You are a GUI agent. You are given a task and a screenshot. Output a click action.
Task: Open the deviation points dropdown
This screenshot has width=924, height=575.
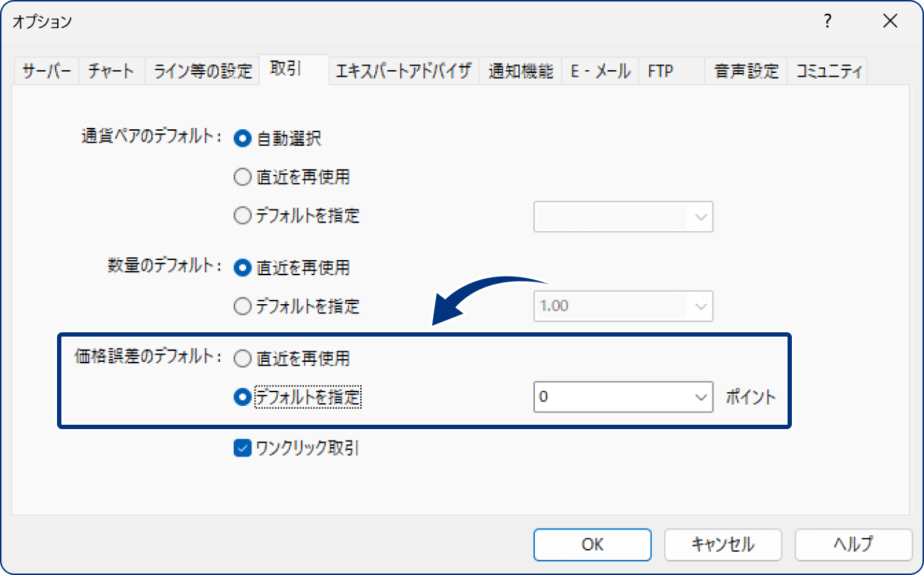700,397
